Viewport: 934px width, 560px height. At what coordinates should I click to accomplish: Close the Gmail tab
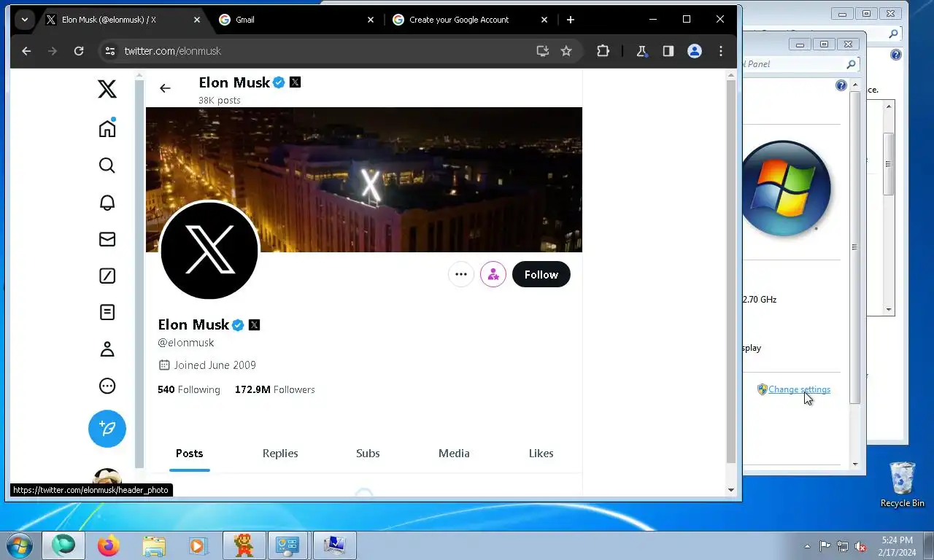(371, 20)
